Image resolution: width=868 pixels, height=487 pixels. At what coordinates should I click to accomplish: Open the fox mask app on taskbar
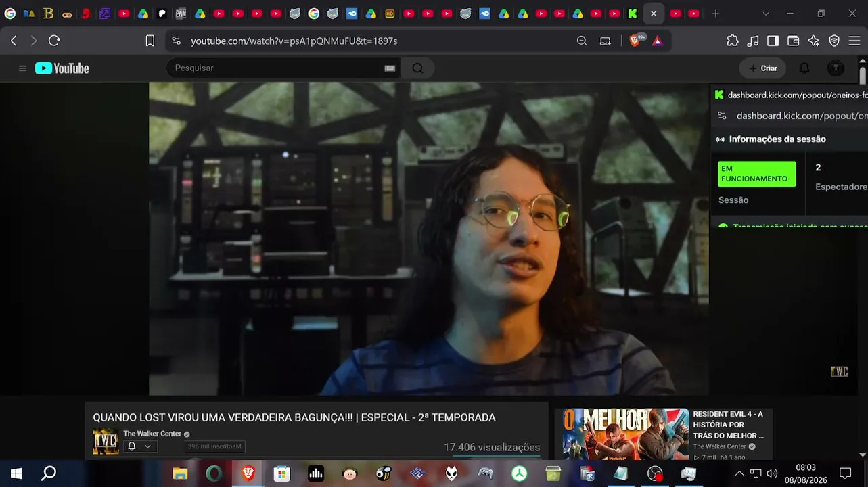coord(451,473)
